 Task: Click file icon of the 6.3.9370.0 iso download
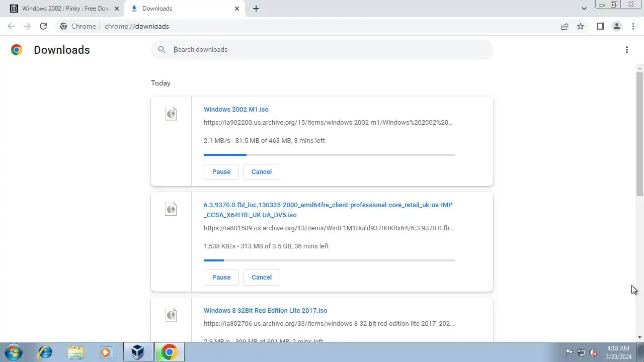click(171, 209)
